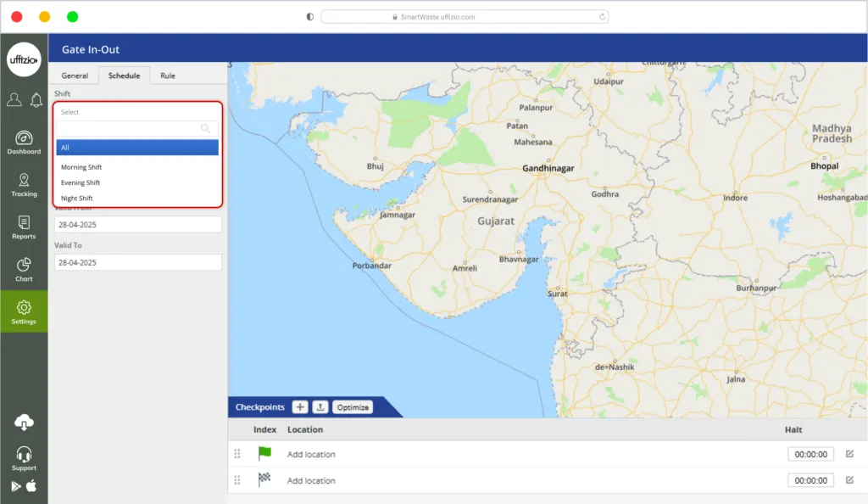Pick Night Shift in shift list
The image size is (868, 504).
coord(77,199)
